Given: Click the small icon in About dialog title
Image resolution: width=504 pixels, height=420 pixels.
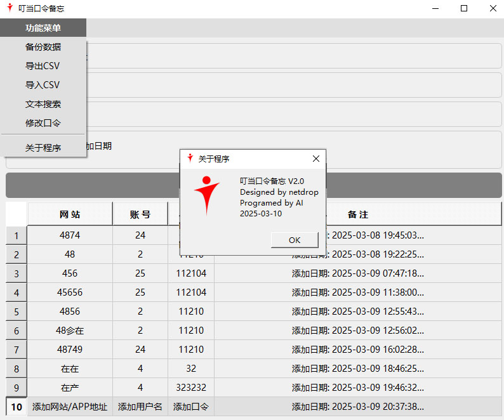Looking at the screenshot, I should pos(190,159).
